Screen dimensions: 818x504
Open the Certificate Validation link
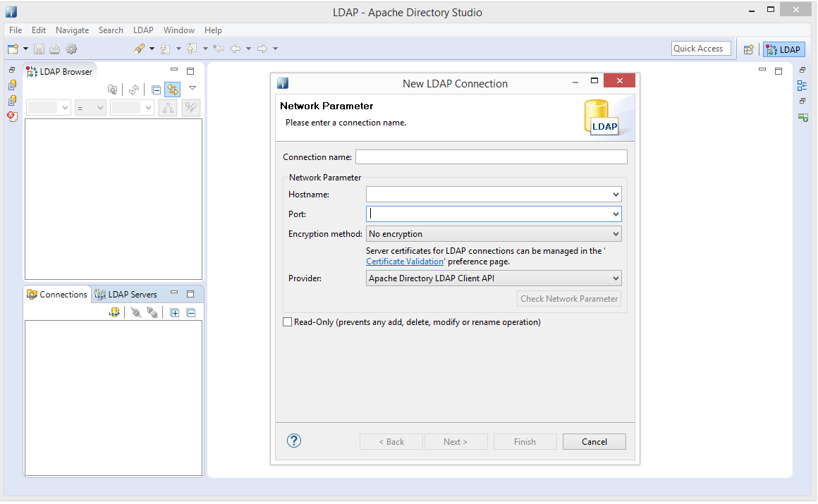click(x=405, y=262)
